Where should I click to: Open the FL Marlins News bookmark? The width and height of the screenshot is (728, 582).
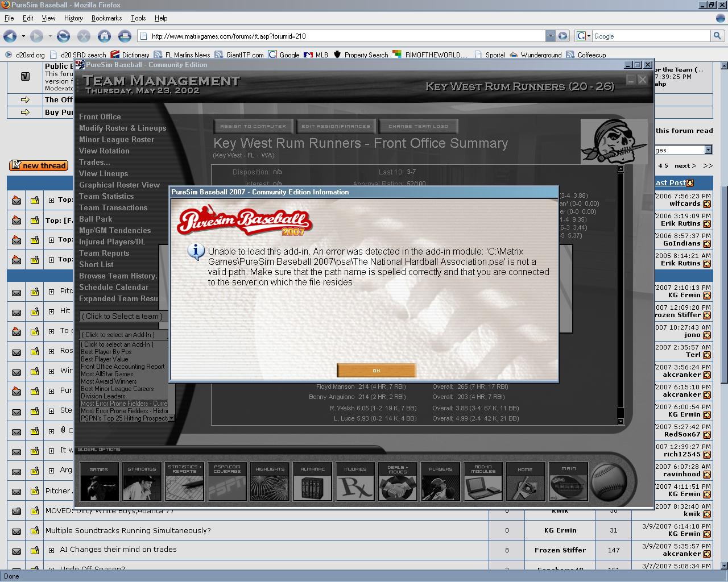pyautogui.click(x=182, y=55)
